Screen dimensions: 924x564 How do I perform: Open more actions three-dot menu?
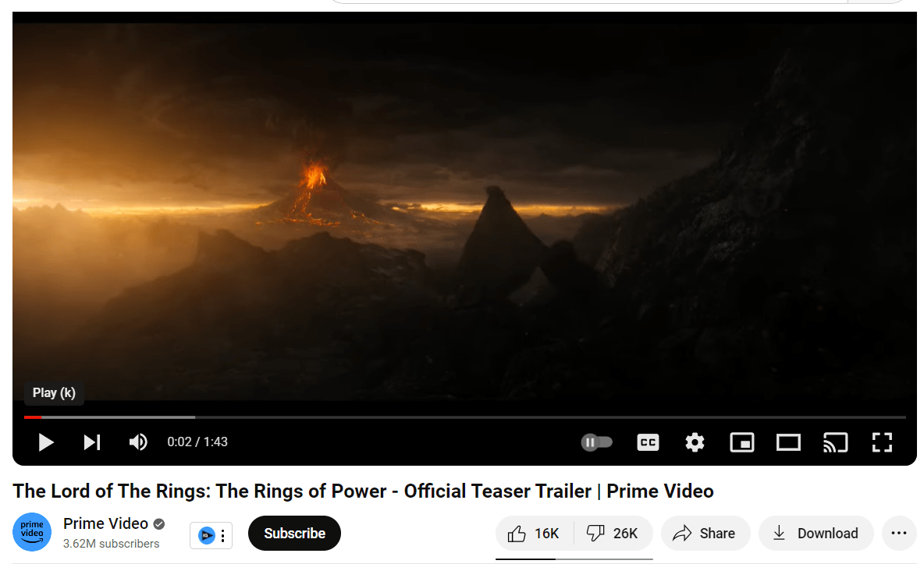click(x=899, y=534)
